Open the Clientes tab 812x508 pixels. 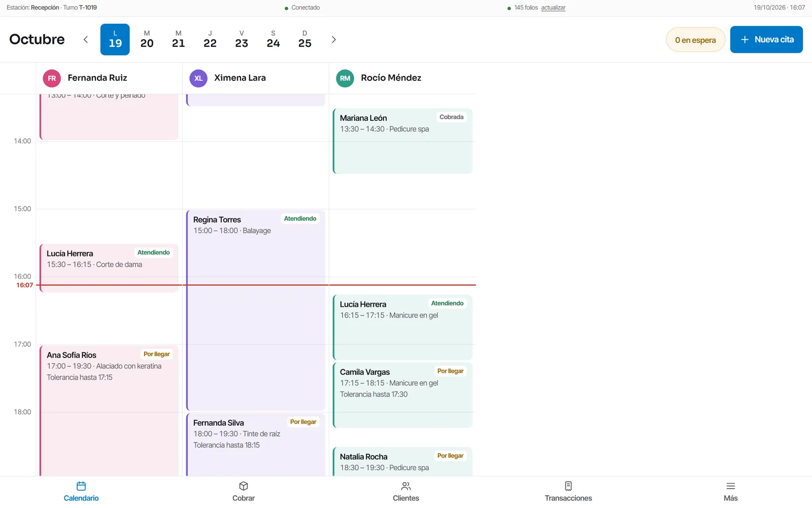(x=406, y=492)
